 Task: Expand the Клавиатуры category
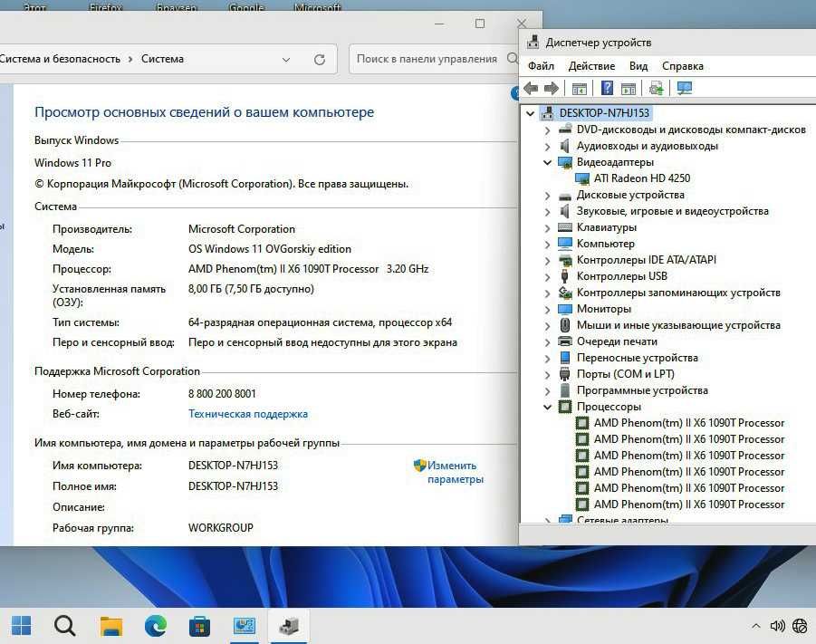coord(547,227)
